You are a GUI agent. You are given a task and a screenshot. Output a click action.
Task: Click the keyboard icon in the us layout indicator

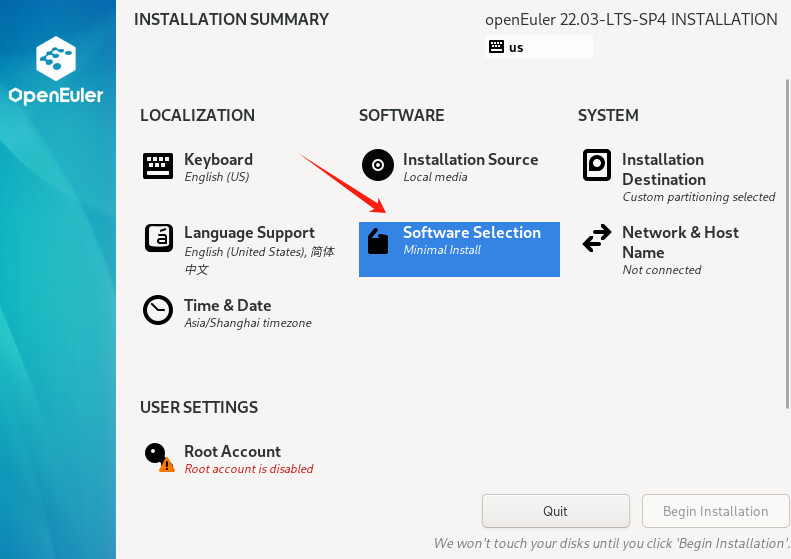tap(496, 47)
